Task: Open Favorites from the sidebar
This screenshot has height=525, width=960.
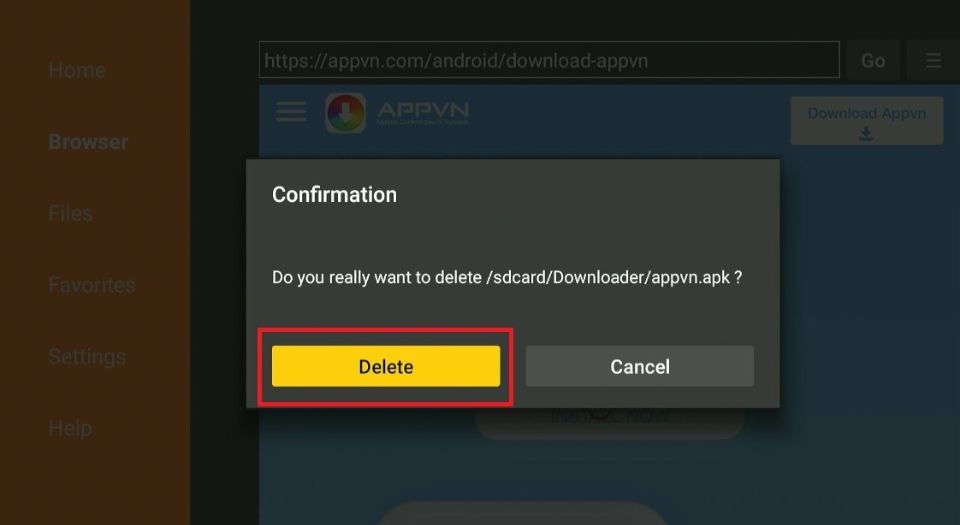Action: pos(92,285)
